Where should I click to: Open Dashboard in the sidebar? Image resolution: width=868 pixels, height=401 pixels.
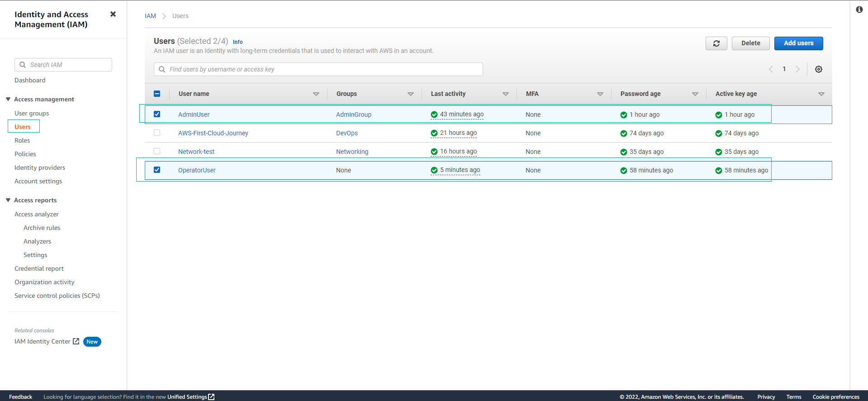[x=30, y=80]
